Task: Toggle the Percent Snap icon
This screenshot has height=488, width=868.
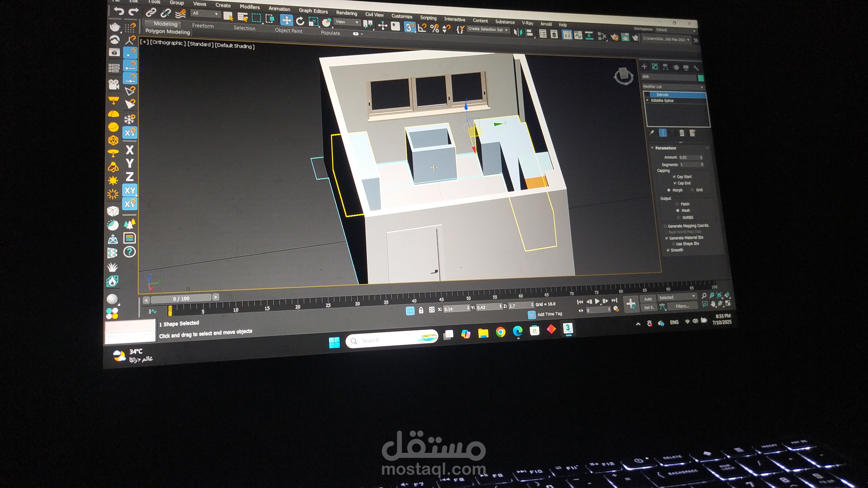Action: pyautogui.click(x=434, y=28)
